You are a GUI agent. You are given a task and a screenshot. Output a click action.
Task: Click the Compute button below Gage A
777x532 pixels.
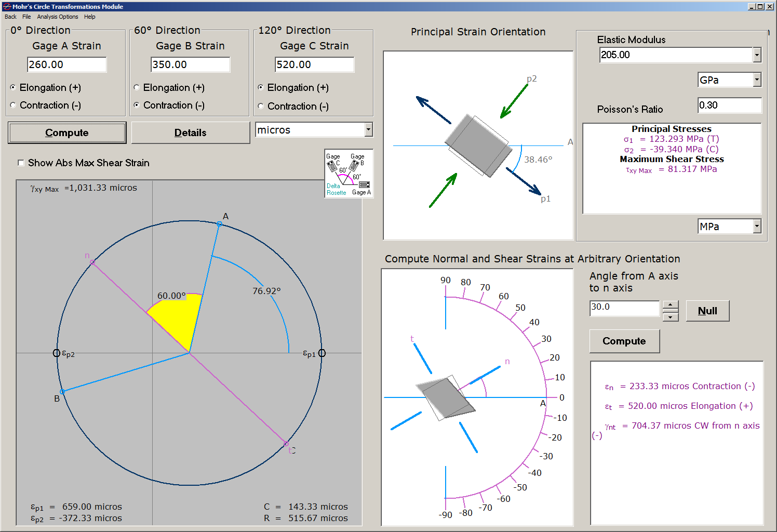[66, 132]
